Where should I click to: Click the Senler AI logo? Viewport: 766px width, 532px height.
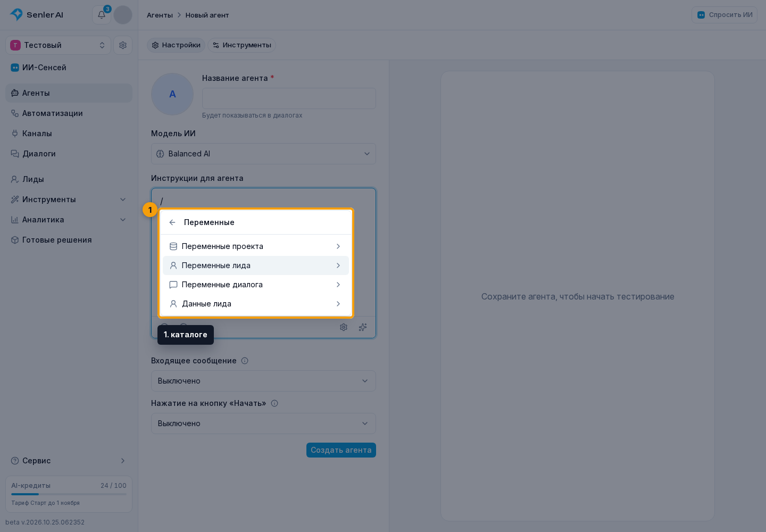[x=37, y=15]
